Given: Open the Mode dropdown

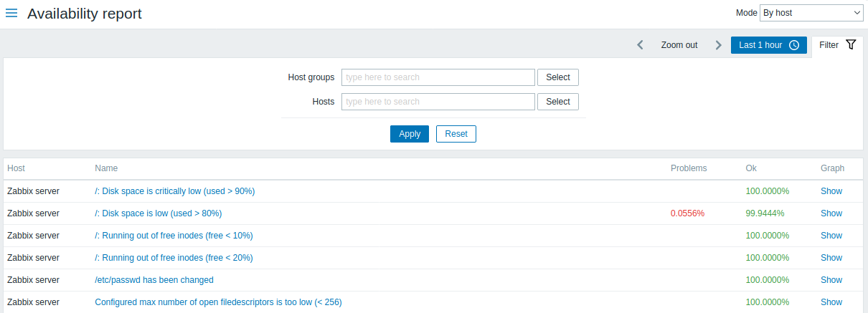Looking at the screenshot, I should (x=811, y=13).
